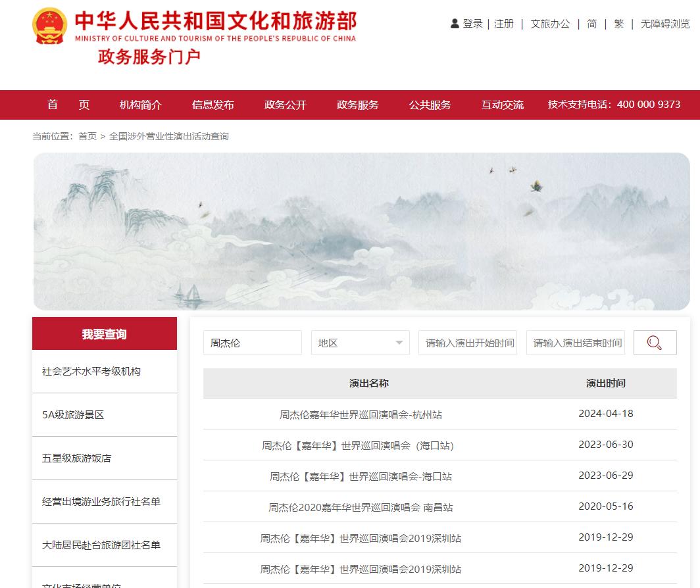
Task: Open the 首页 navigation tab
Action: pos(68,105)
